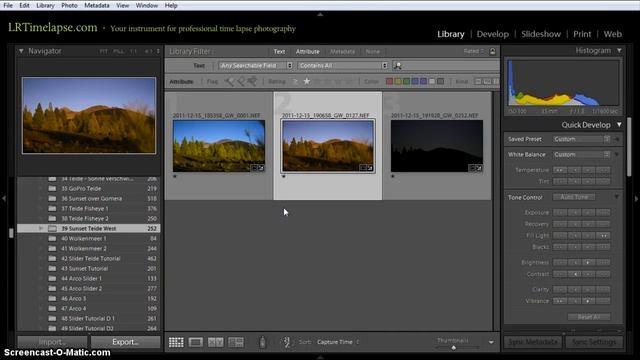Switch to Loupe view
Image resolution: width=640 pixels, height=360 pixels.
196,342
